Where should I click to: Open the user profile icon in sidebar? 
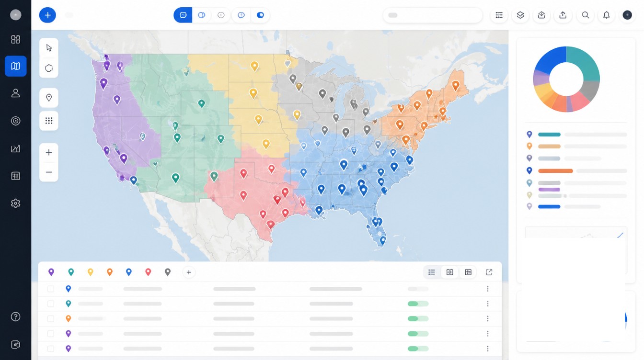click(x=15, y=93)
